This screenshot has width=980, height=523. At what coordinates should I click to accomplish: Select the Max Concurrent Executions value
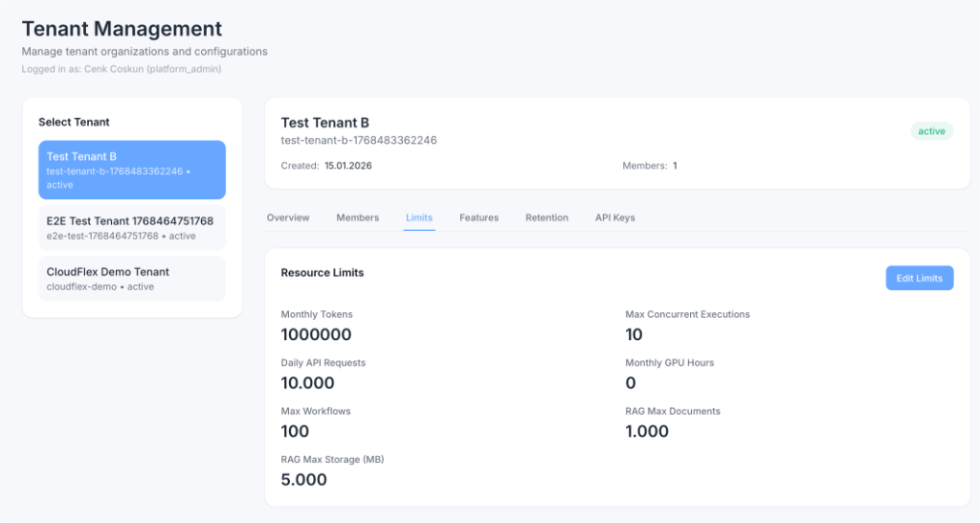point(634,334)
